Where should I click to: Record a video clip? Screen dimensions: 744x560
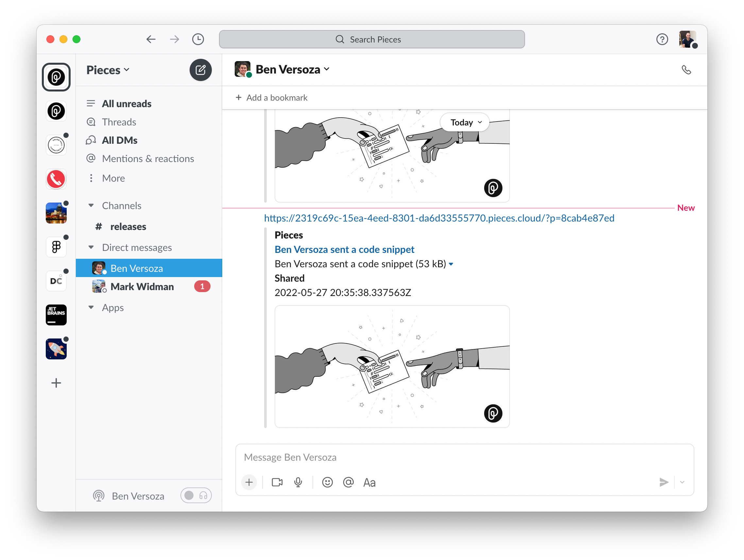pos(277,483)
